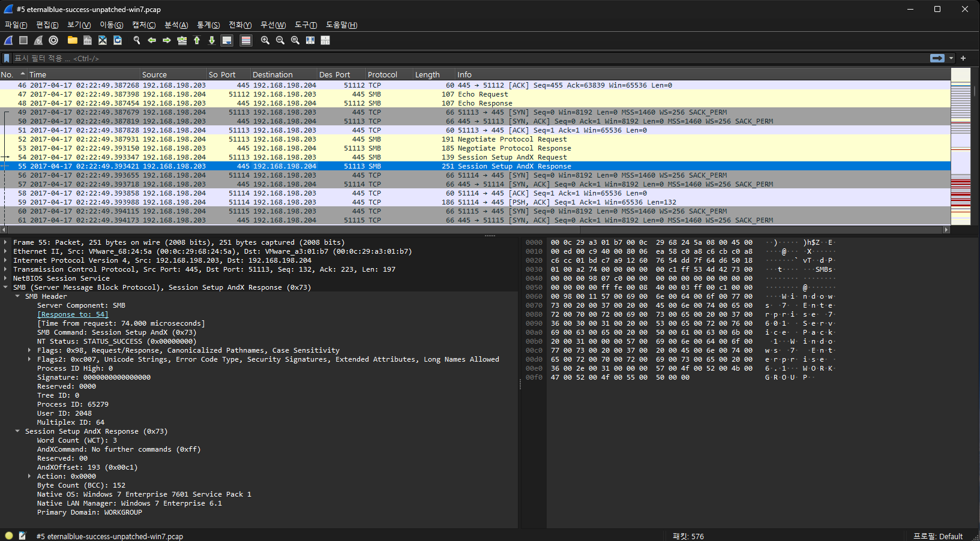Click the zoom in icon
980x541 pixels.
[x=265, y=40]
